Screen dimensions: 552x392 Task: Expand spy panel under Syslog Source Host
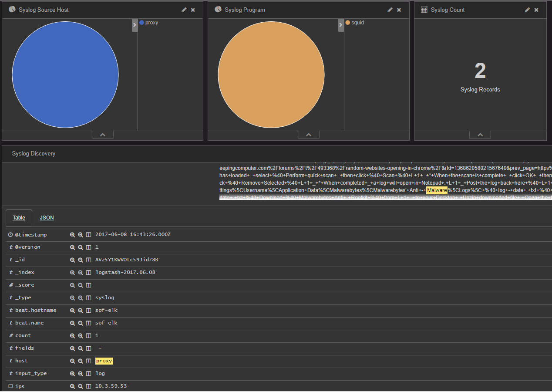coord(103,135)
